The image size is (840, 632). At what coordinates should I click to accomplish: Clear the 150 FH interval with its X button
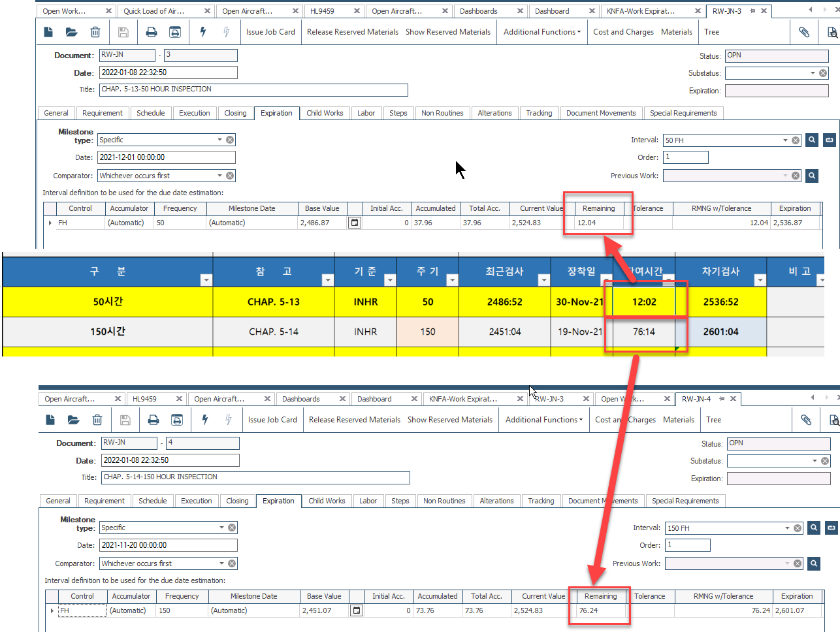(x=798, y=528)
